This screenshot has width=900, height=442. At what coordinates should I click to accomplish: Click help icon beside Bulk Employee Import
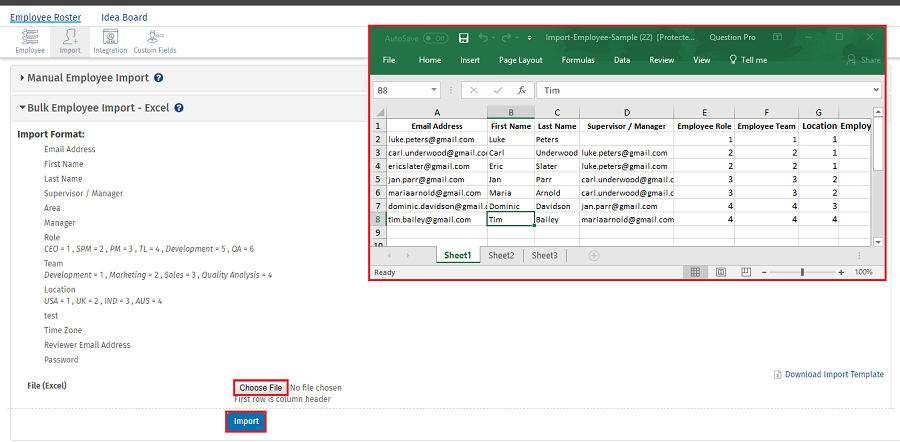pos(178,108)
